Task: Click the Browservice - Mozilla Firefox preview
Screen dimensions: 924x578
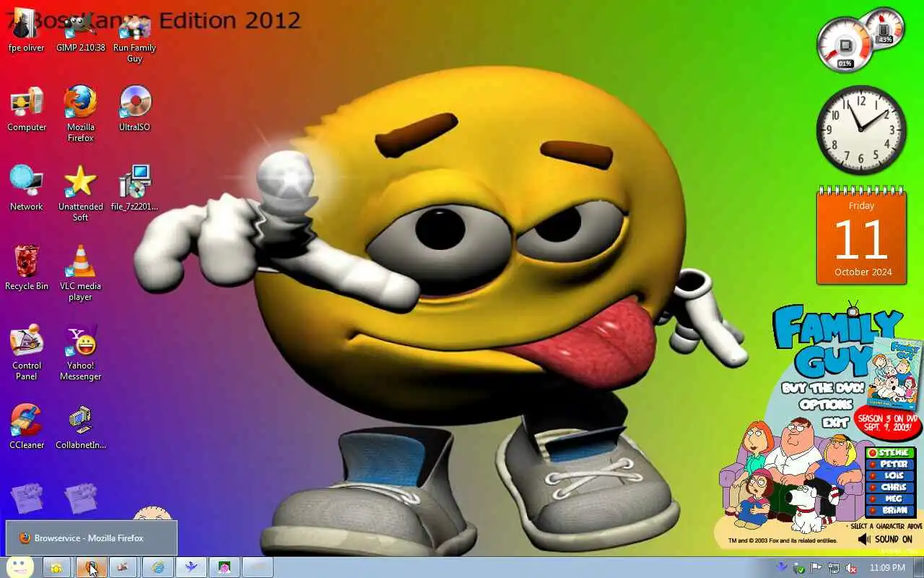Action: coord(91,538)
